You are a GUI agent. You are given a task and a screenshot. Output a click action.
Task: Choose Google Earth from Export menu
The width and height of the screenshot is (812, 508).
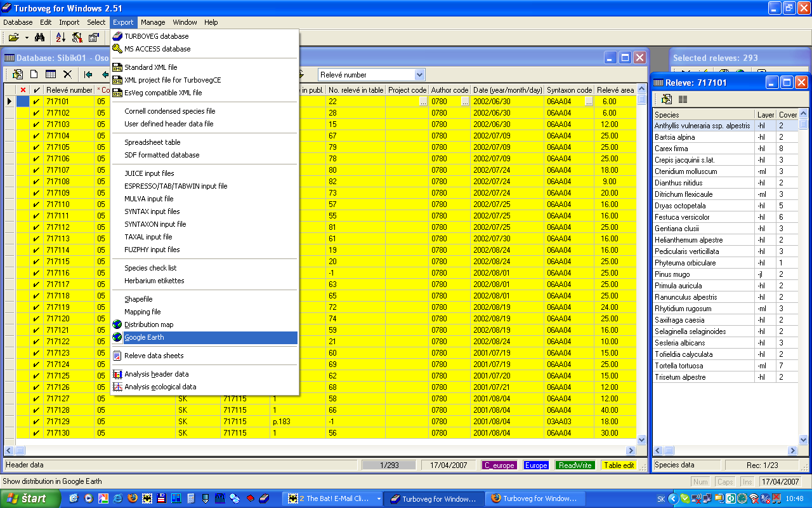[x=204, y=338]
